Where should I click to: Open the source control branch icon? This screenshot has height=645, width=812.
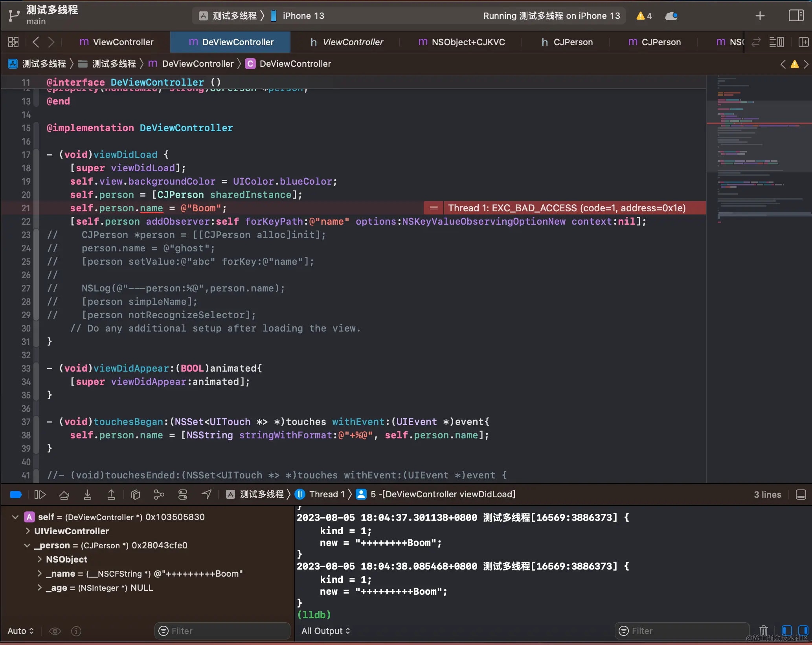click(x=14, y=16)
